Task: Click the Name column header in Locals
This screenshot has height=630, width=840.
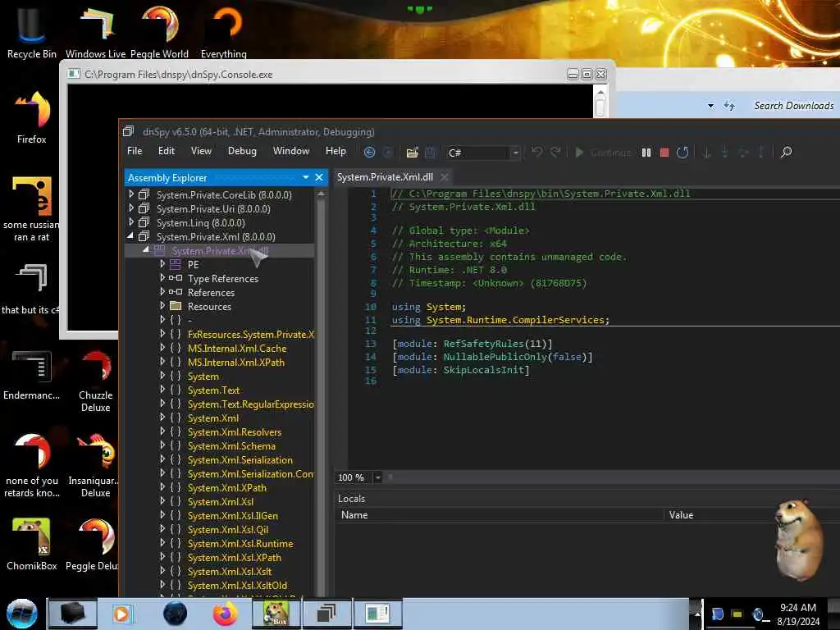Action: [x=354, y=515]
